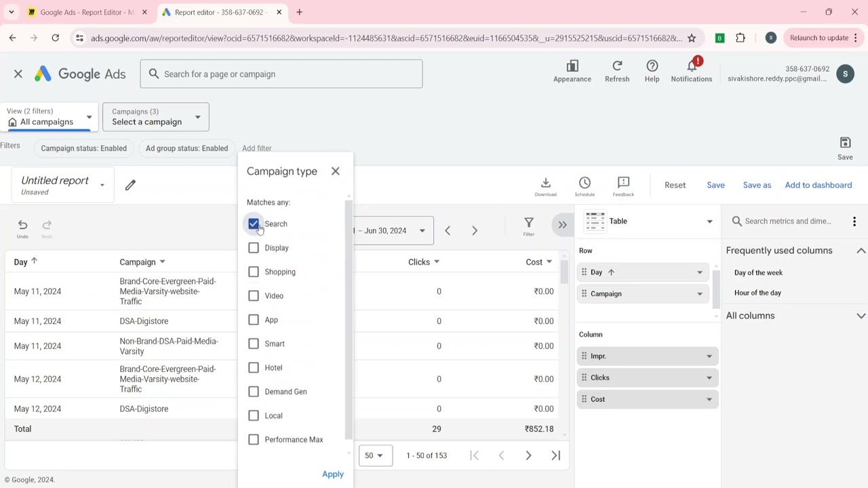Open the All campaigns view dropdown
This screenshot has width=868, height=488.
click(49, 117)
